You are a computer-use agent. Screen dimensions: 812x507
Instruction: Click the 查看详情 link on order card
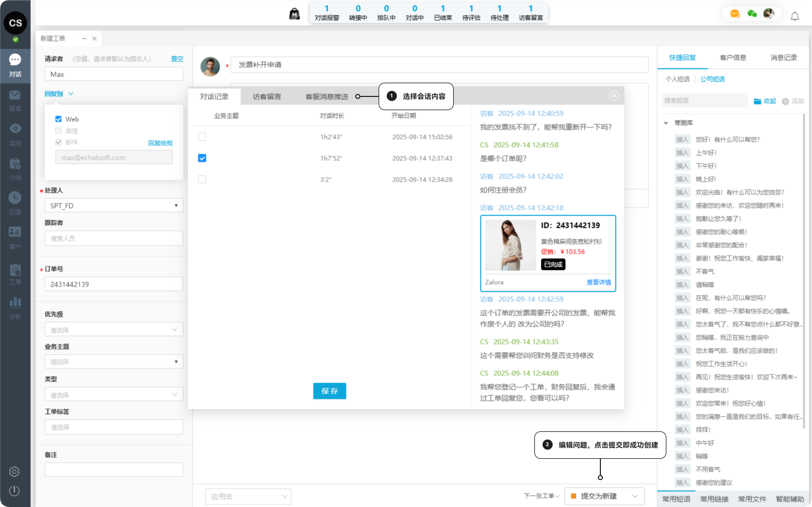[598, 282]
